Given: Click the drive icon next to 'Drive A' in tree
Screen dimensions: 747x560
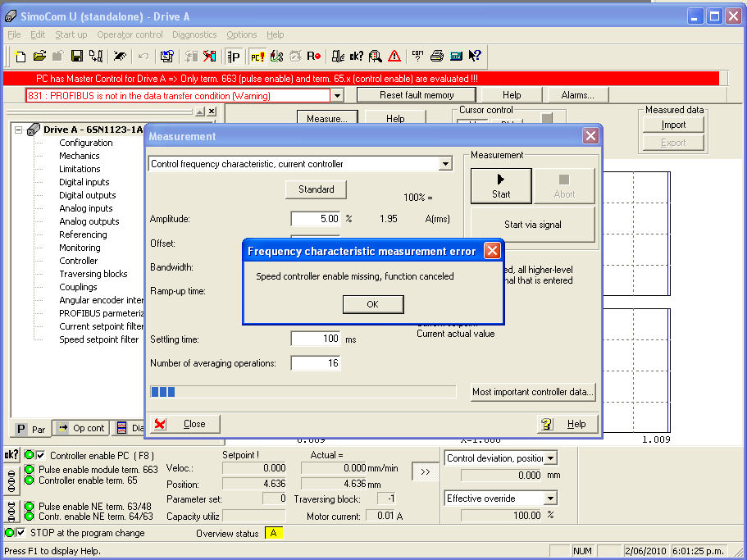Looking at the screenshot, I should point(34,130).
